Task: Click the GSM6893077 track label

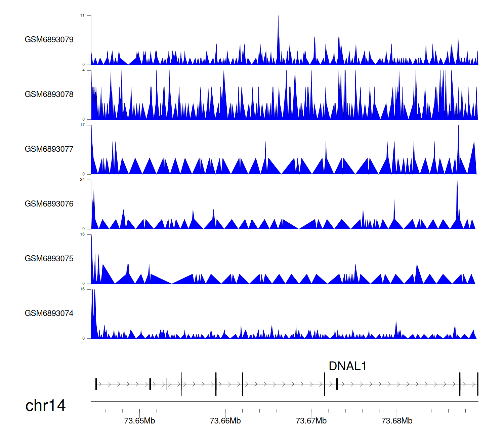Action: [x=49, y=149]
